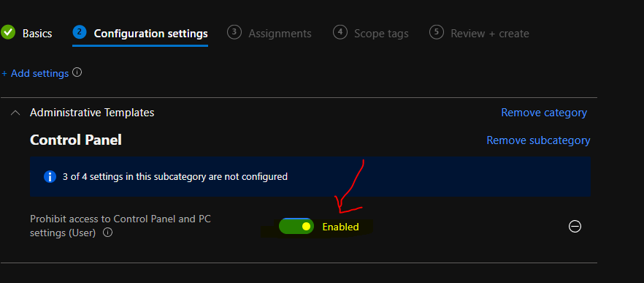Click the info icon next to Add settings
Viewport: 644px width, 283px height.
[x=77, y=73]
